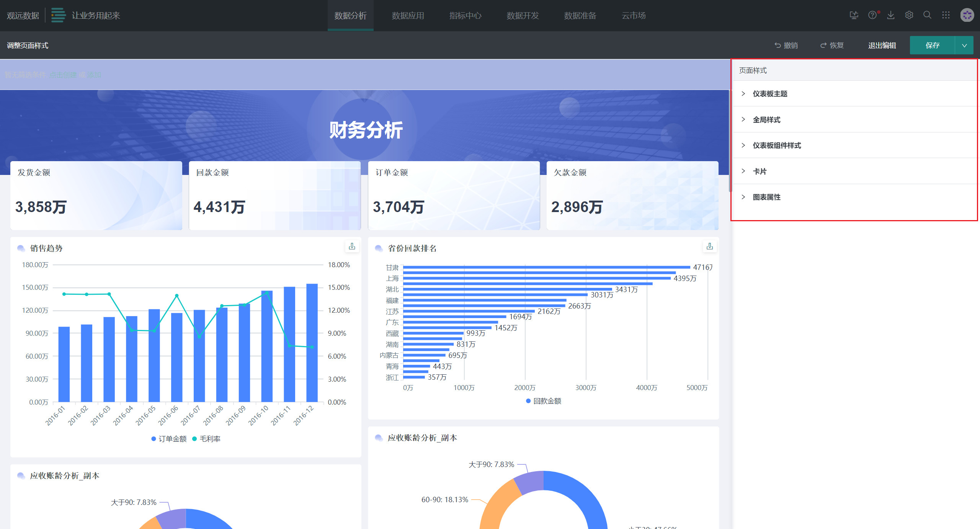Click the download arrow icon in header
The image size is (980, 529).
891,15
